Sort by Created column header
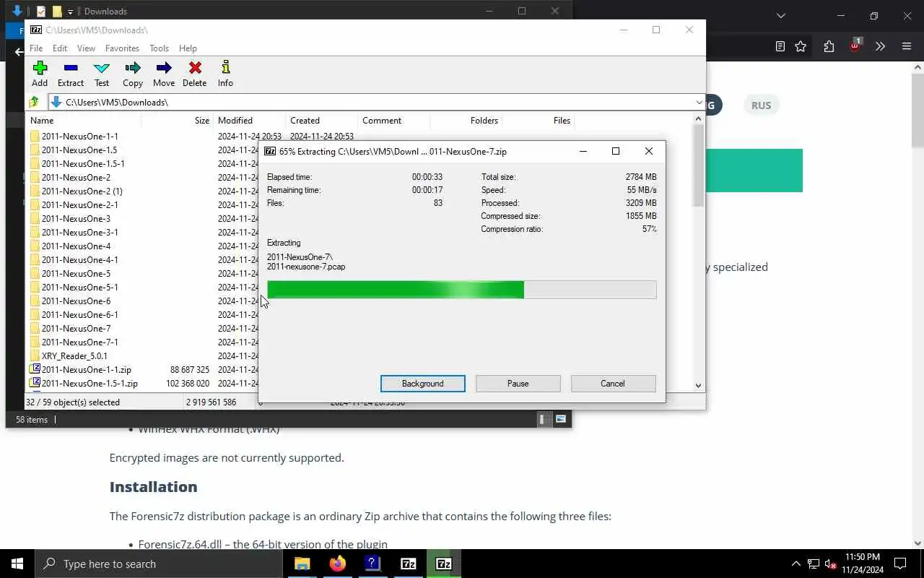Viewport: 924px width, 578px height. (x=321, y=121)
